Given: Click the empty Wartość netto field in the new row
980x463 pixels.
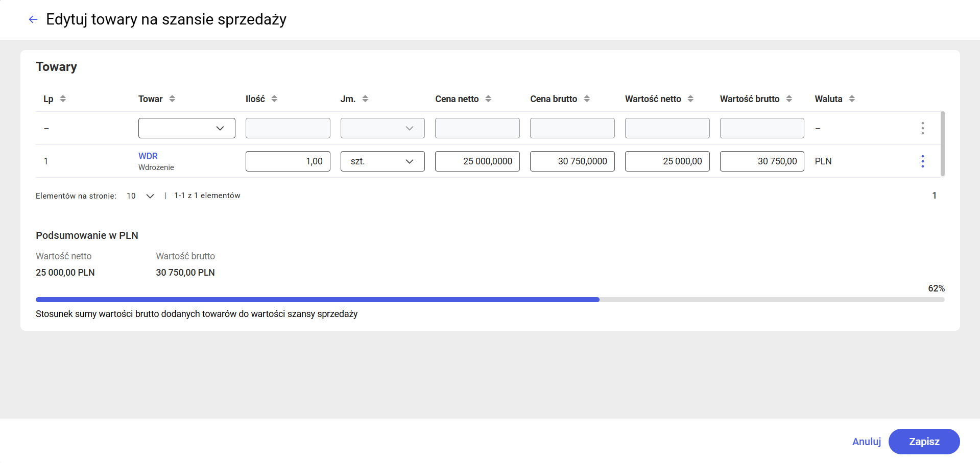Looking at the screenshot, I should pyautogui.click(x=667, y=128).
